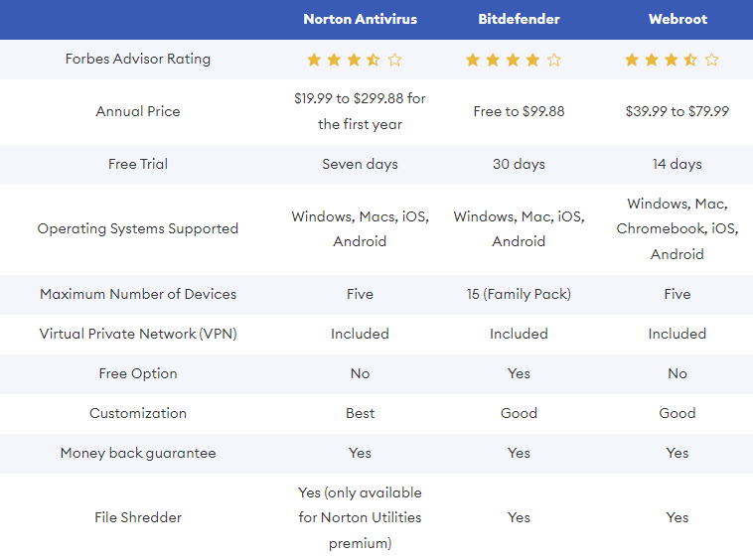
Task: Click Webroot's money back 'Yes' cell
Action: (678, 454)
